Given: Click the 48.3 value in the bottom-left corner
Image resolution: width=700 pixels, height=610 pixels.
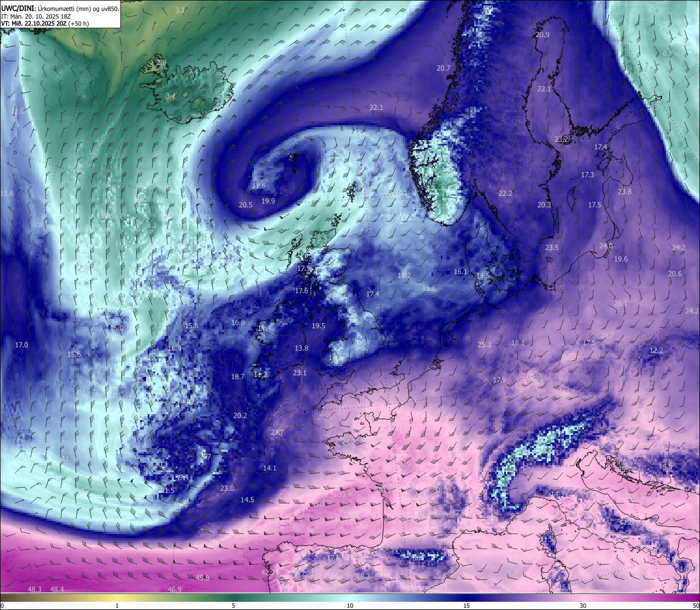Looking at the screenshot, I should click(34, 589).
